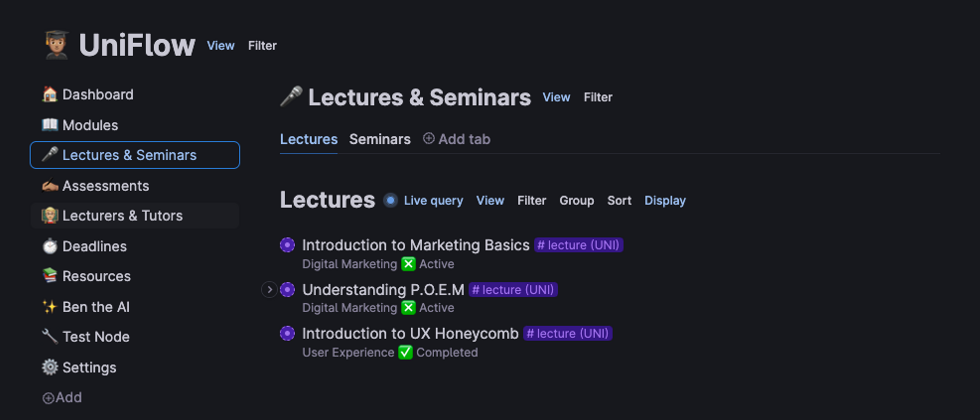This screenshot has height=420, width=980.
Task: Open the Sort options for Lectures
Action: point(619,200)
